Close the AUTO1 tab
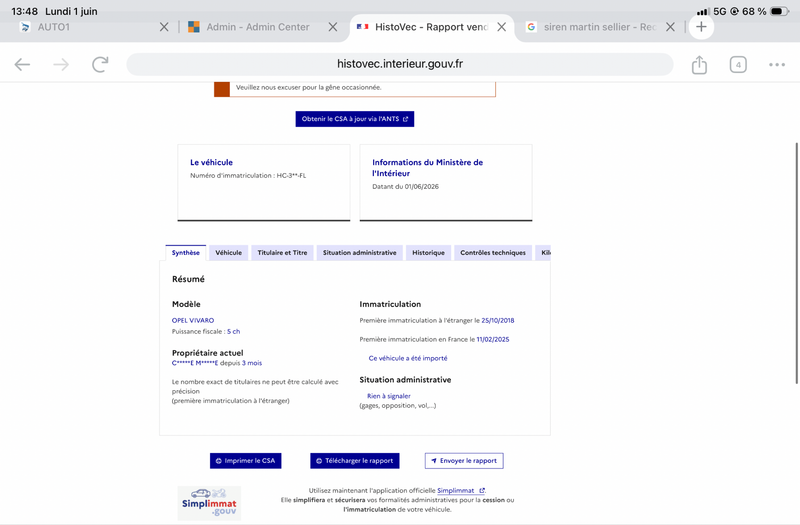Image resolution: width=800 pixels, height=525 pixels. coord(164,27)
